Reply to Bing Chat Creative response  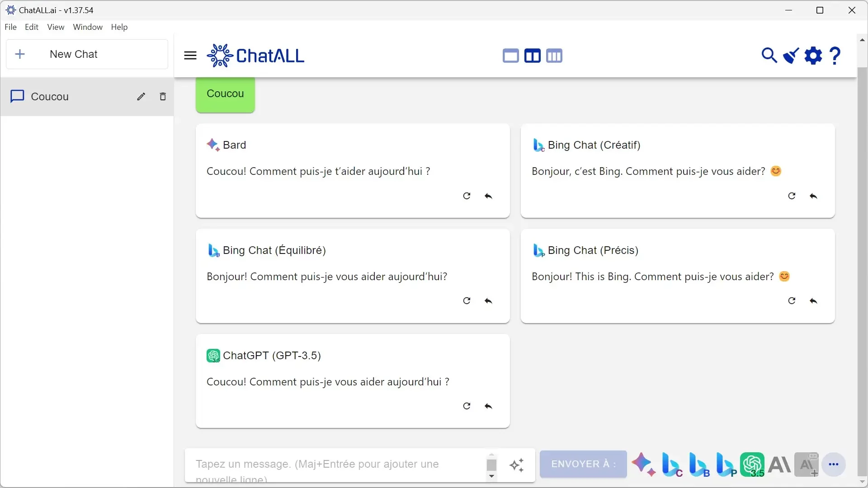[x=813, y=196]
